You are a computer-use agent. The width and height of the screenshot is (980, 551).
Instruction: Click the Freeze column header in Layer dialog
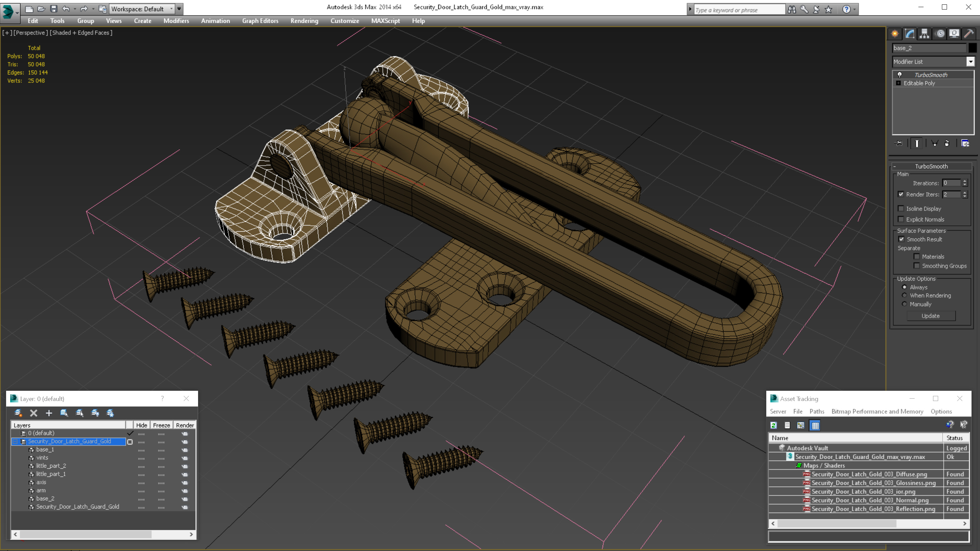(x=161, y=425)
